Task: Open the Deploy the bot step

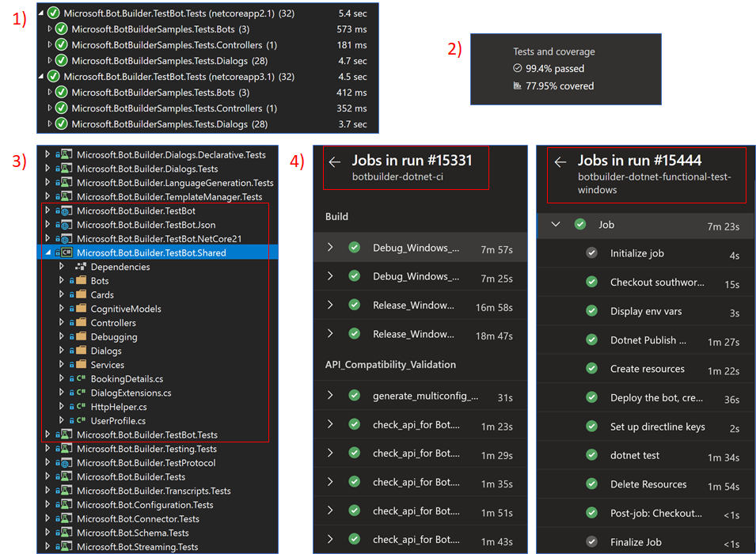Action: 645,398
